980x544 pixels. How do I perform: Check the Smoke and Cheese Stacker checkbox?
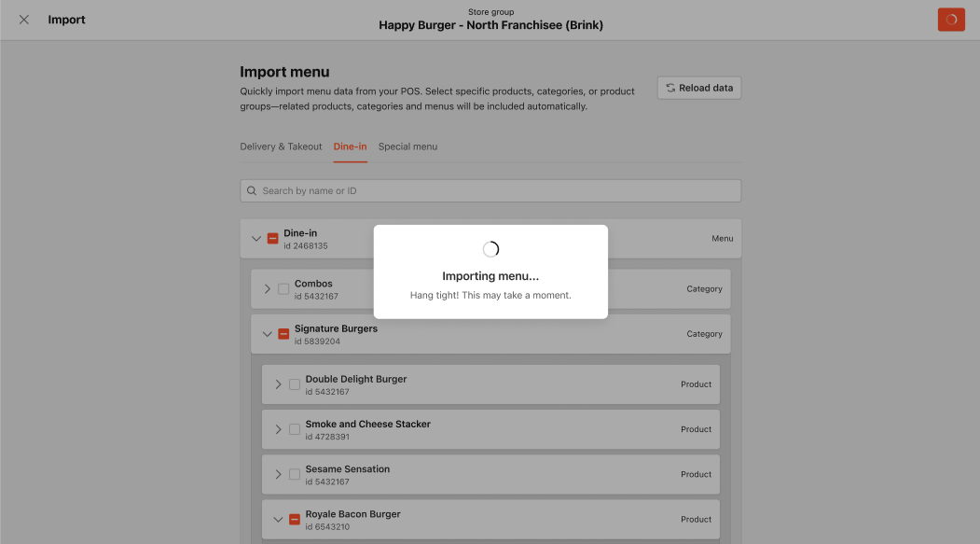(295, 429)
